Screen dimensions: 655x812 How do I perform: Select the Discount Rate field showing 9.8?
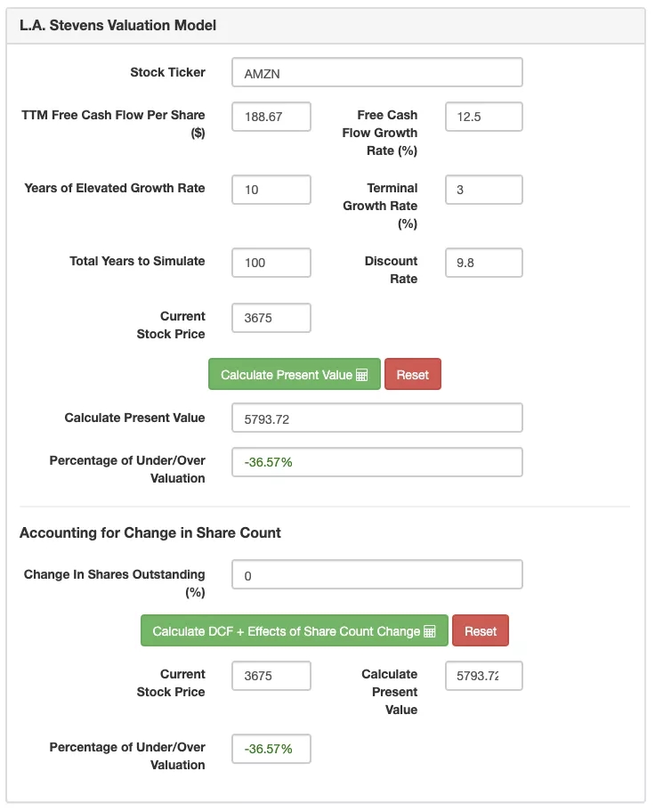(483, 263)
